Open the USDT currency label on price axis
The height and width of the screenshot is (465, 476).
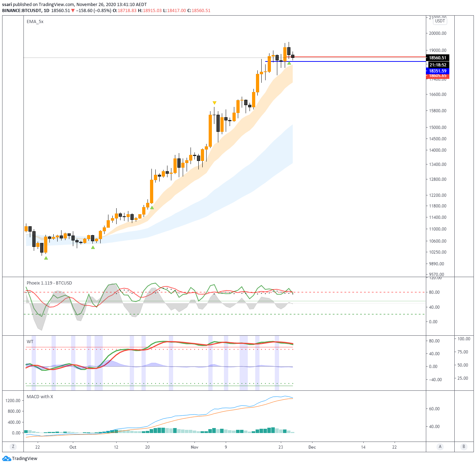pos(440,21)
